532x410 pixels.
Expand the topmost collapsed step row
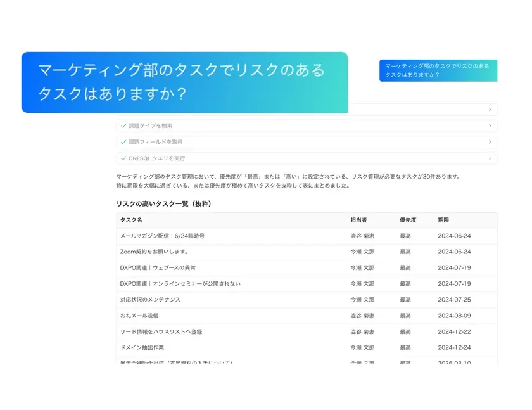pos(489,109)
